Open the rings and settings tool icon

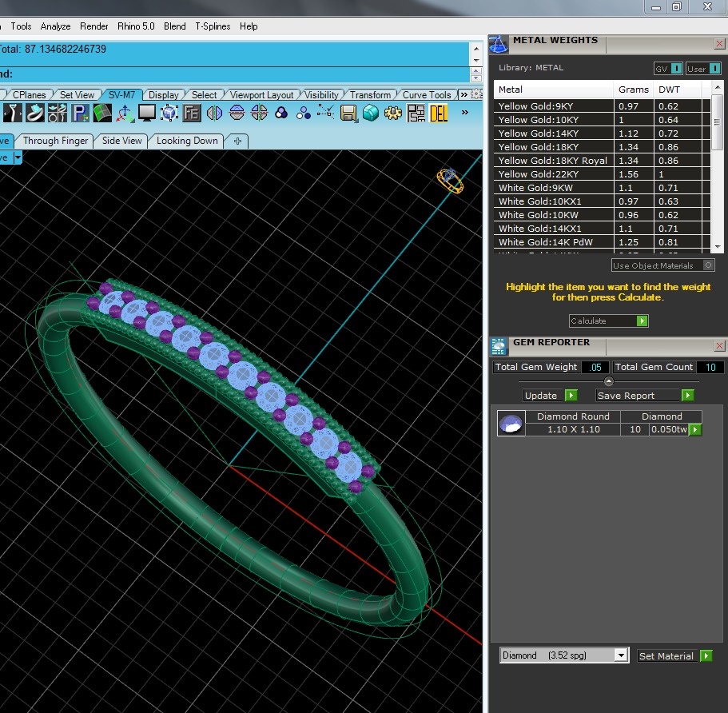pos(57,113)
